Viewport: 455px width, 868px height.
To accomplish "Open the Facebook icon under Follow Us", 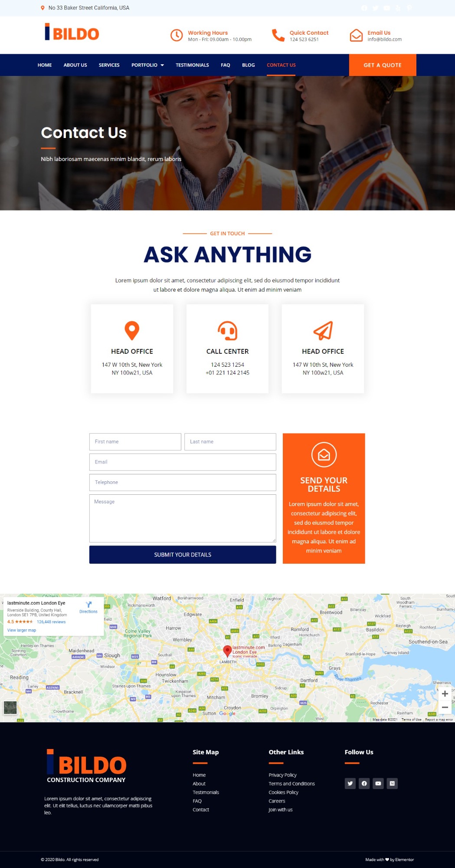I will (x=364, y=783).
